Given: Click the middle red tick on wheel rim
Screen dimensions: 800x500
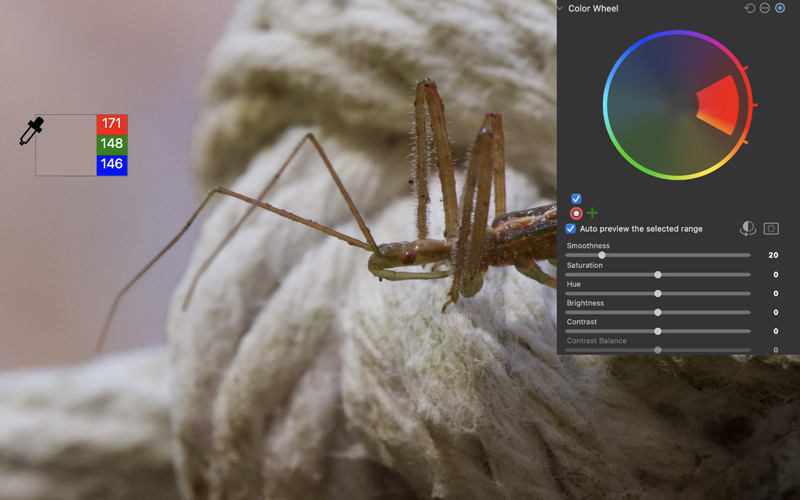Looking at the screenshot, I should click(754, 104).
